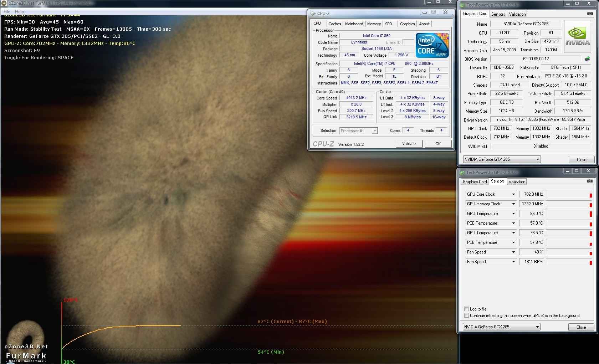Screen dimensions: 599x364
Task: Click the FurMark title bar icon
Action: (4, 3)
